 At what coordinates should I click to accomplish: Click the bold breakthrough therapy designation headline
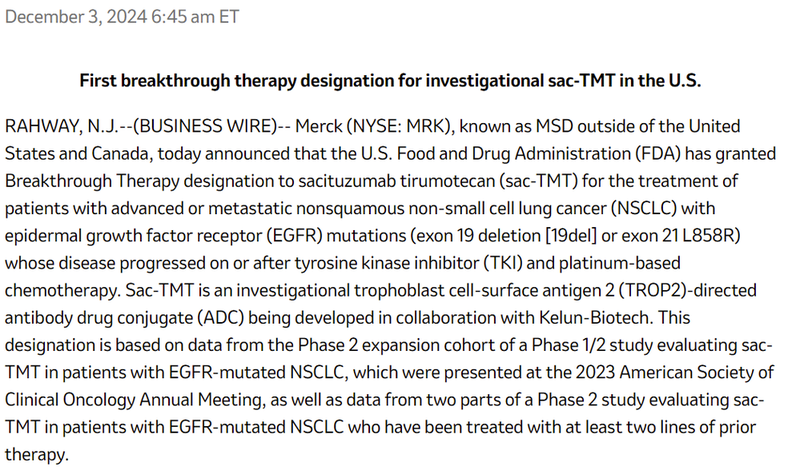[x=400, y=81]
